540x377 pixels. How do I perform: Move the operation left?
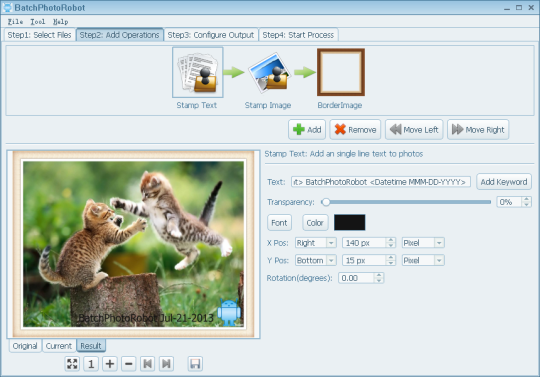coord(414,129)
